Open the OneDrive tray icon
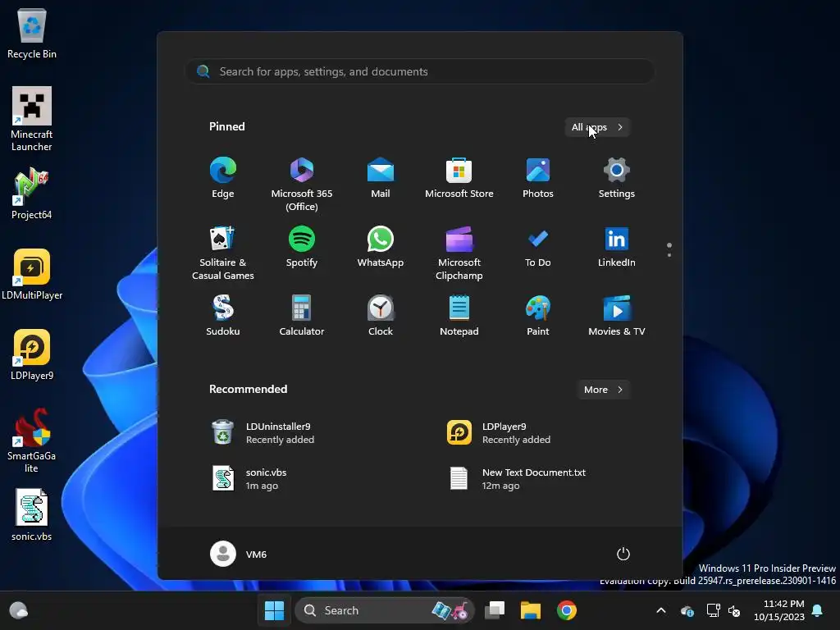This screenshot has width=840, height=630. click(x=687, y=610)
